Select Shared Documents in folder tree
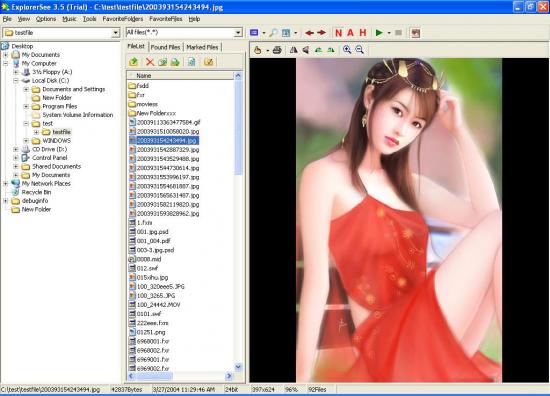 point(56,166)
